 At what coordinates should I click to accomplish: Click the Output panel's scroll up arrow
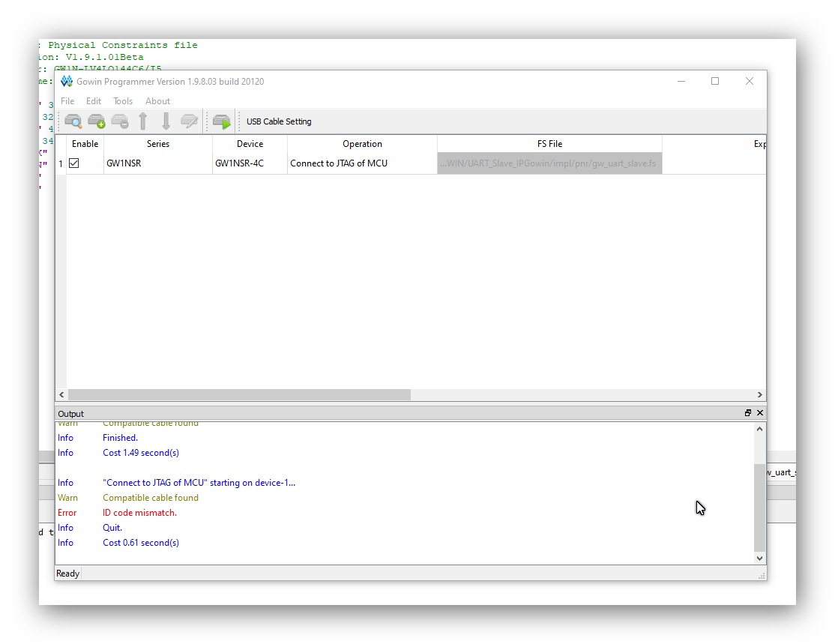(759, 429)
